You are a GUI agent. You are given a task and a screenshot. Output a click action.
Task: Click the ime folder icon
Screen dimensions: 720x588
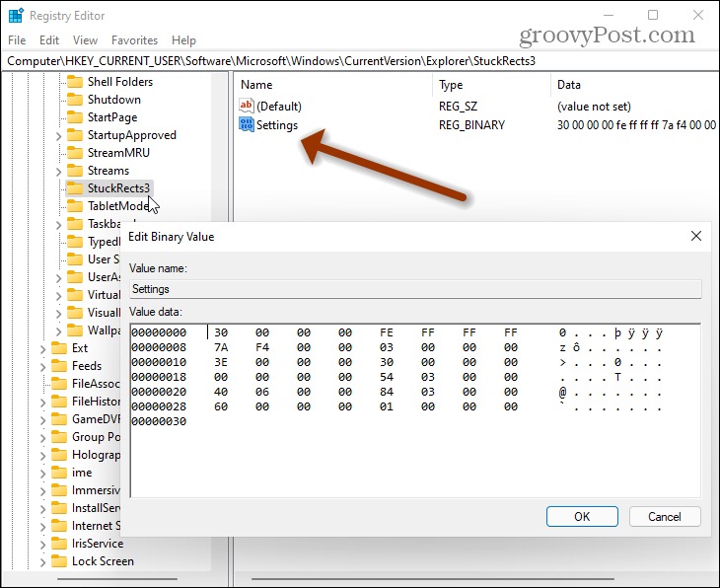pyautogui.click(x=59, y=473)
